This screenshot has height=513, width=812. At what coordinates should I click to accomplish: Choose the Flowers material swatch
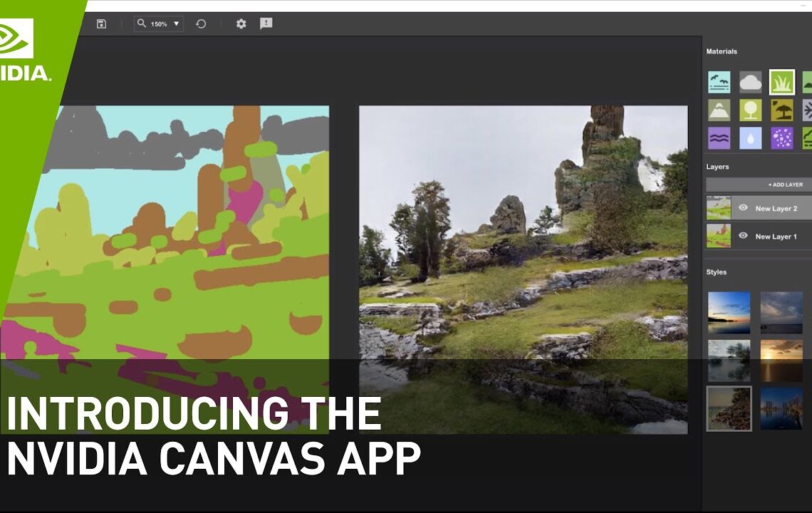pyautogui.click(x=782, y=137)
